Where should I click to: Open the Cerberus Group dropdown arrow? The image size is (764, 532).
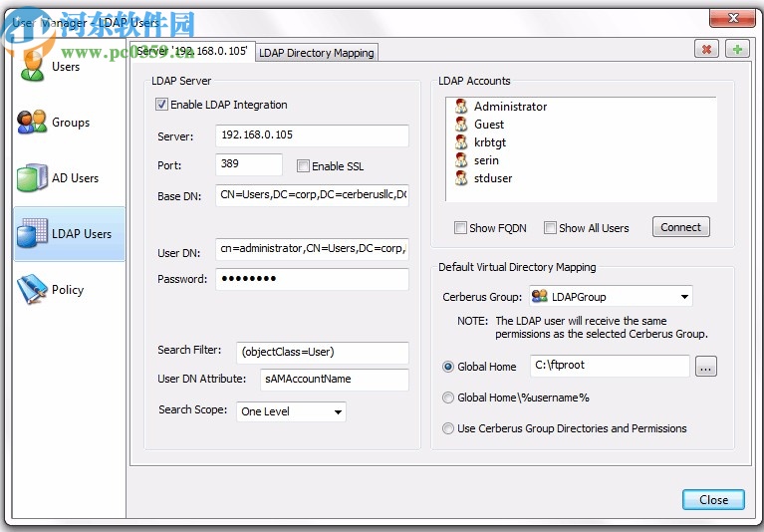[x=684, y=296]
